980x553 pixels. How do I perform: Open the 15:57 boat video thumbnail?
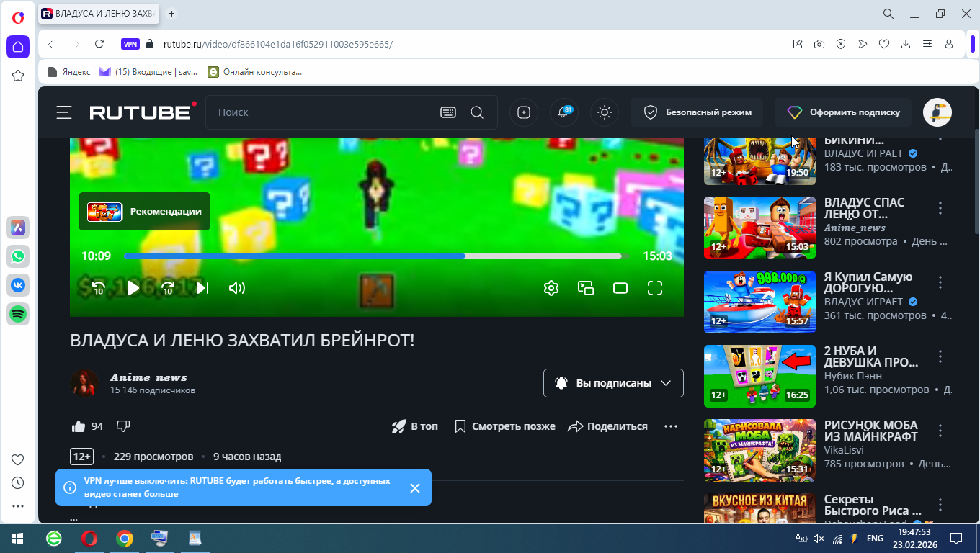(759, 302)
